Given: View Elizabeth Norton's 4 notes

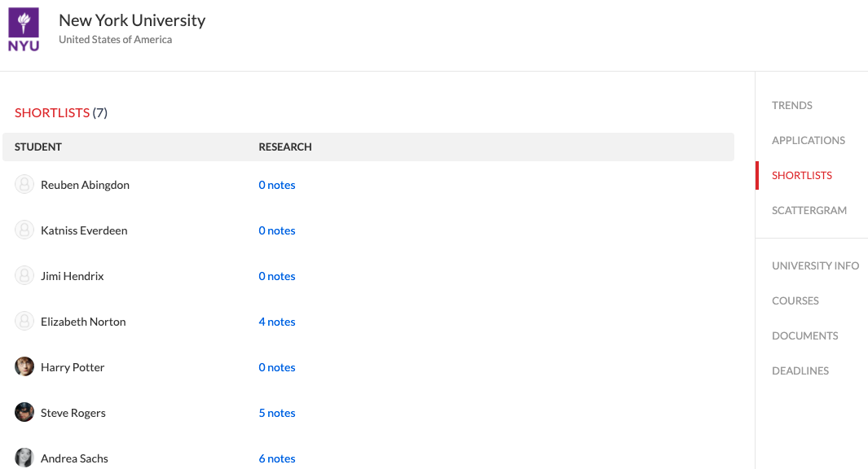Looking at the screenshot, I should pyautogui.click(x=277, y=322).
